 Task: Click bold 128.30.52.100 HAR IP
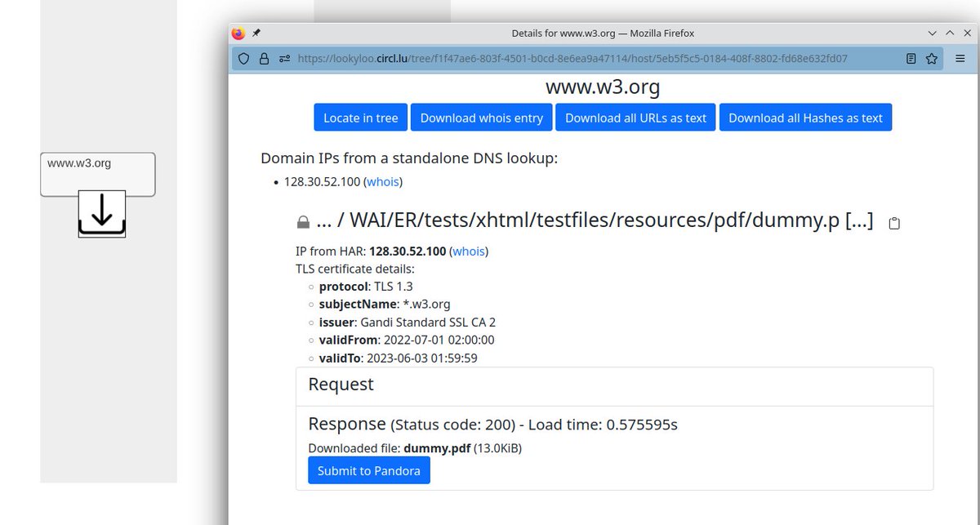(x=408, y=251)
